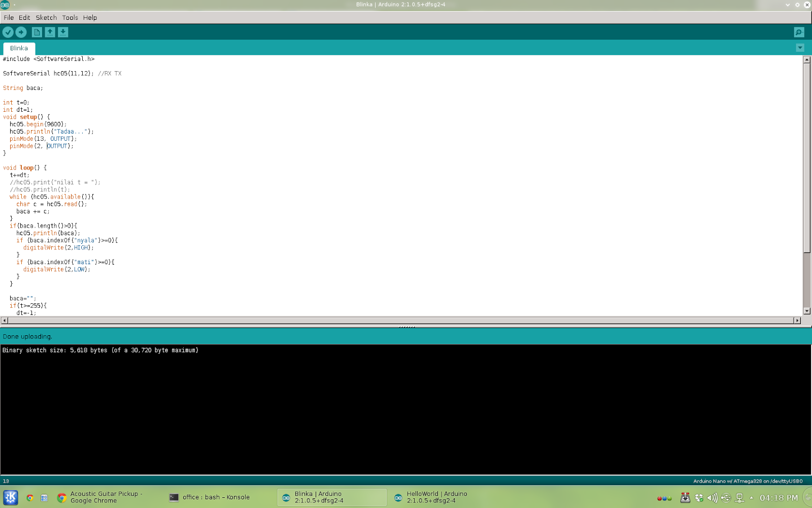The image size is (812, 508).
Task: Click the 'Binary sketch size' console output
Action: coord(100,350)
